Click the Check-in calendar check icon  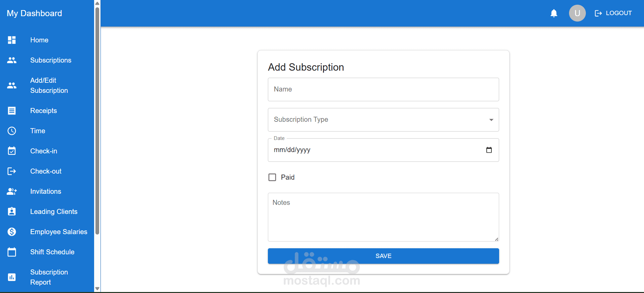tap(12, 151)
